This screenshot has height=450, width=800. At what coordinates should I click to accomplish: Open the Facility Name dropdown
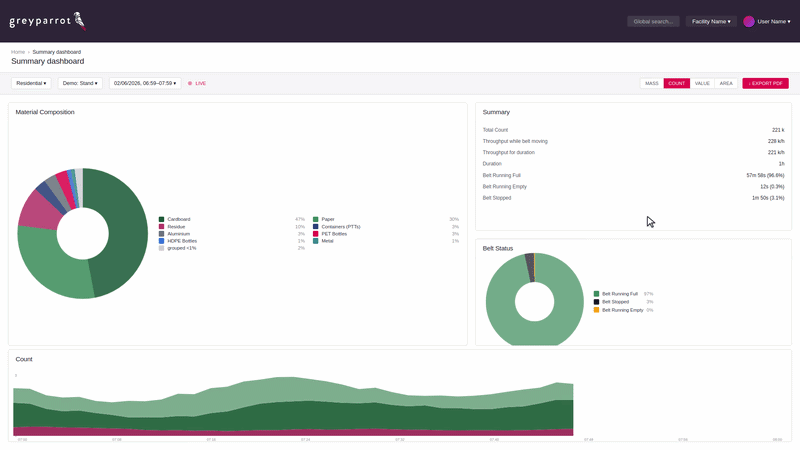pyautogui.click(x=711, y=21)
